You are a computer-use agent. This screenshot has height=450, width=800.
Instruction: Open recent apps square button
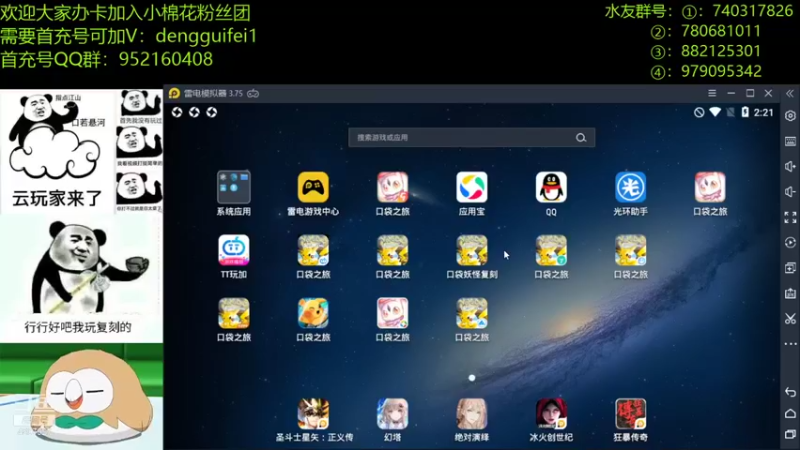(790, 434)
